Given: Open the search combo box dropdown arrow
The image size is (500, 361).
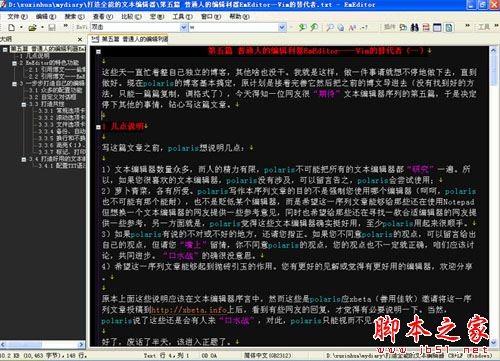Looking at the screenshot, I should pos(282,27).
